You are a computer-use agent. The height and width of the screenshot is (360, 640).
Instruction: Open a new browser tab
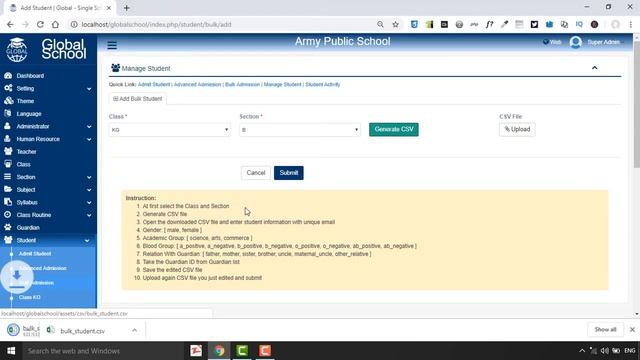(x=127, y=8)
